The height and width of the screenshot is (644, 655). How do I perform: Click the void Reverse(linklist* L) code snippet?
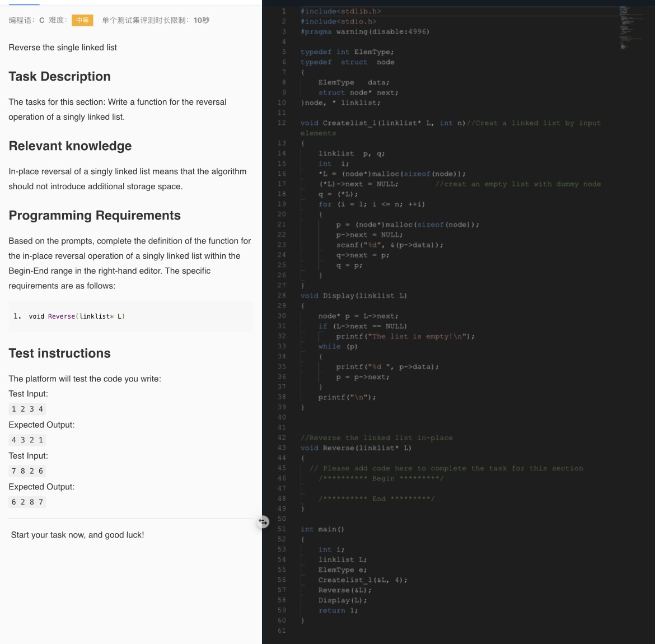pyautogui.click(x=77, y=316)
